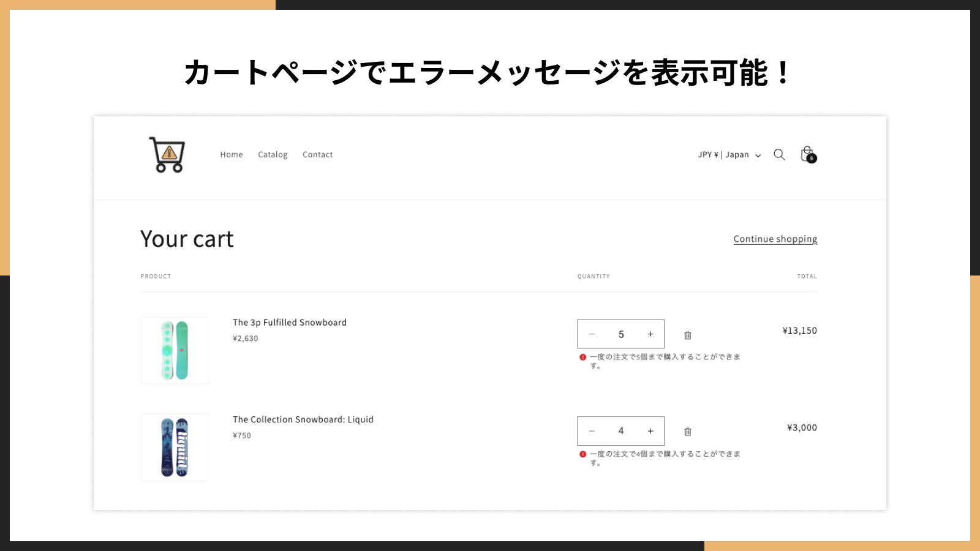
Task: Click the TOTAL column header
Action: point(807,276)
